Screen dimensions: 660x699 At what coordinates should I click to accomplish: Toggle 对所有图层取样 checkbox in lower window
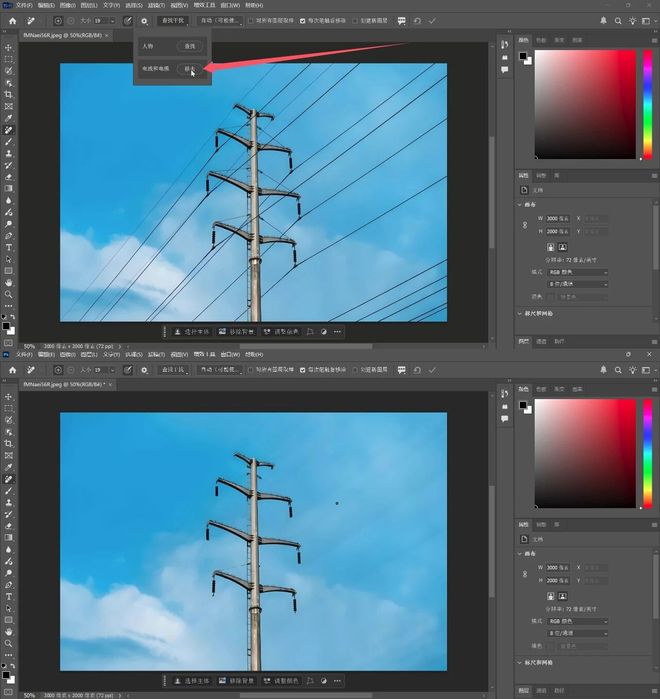click(x=250, y=370)
